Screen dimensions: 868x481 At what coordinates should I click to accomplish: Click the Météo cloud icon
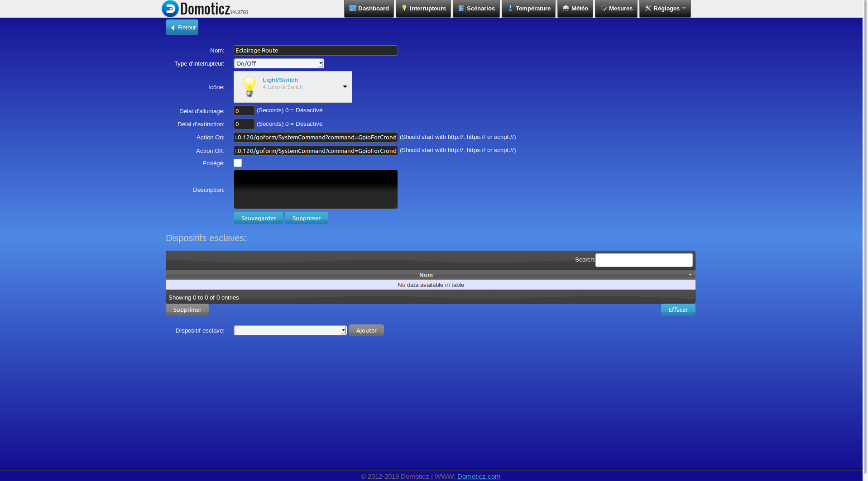pyautogui.click(x=566, y=8)
